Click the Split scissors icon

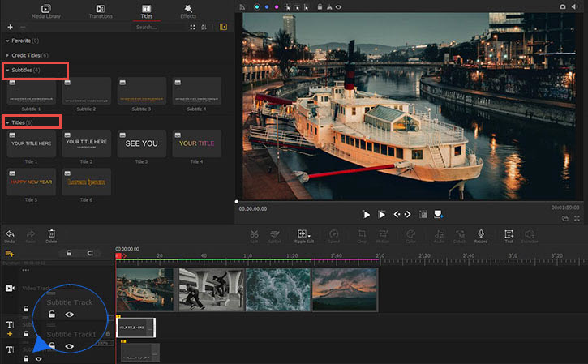[254, 233]
